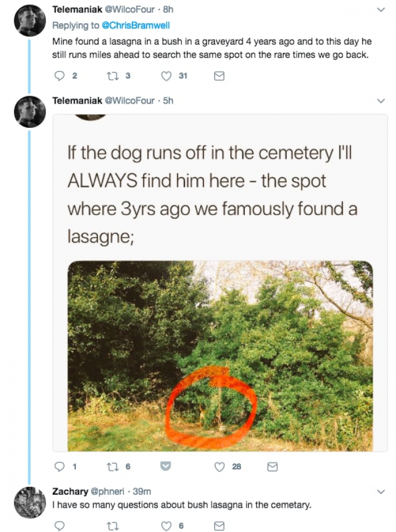
Task: Click the Pocket save icon under photo
Action: pyautogui.click(x=166, y=467)
